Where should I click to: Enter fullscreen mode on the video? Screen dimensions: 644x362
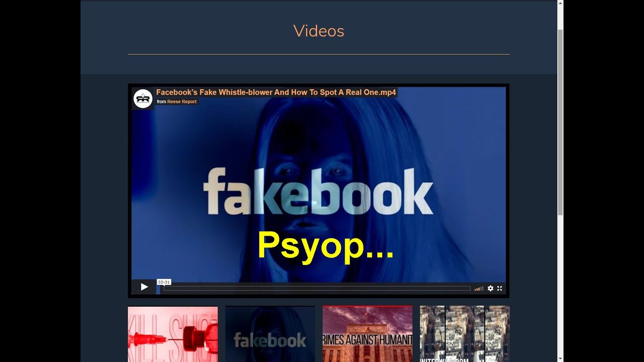(x=500, y=289)
